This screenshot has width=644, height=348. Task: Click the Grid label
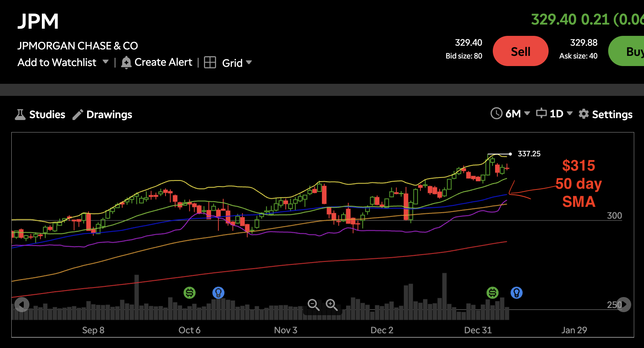[x=232, y=63]
